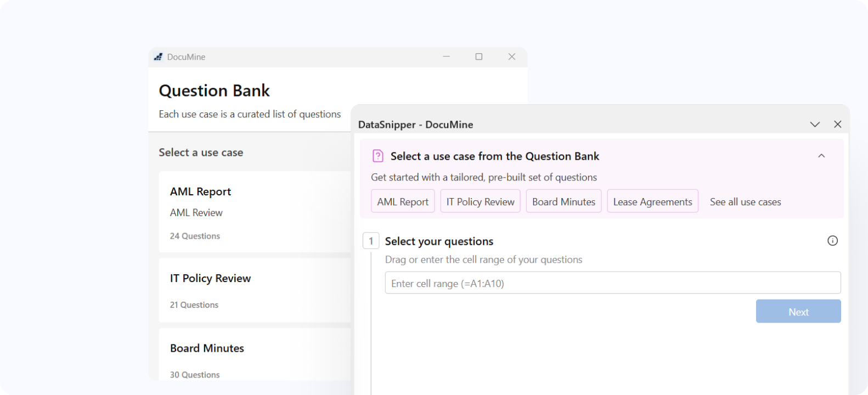Viewport: 868px width, 395px height.
Task: Minimize the DocuMine Question Bank window
Action: click(446, 57)
